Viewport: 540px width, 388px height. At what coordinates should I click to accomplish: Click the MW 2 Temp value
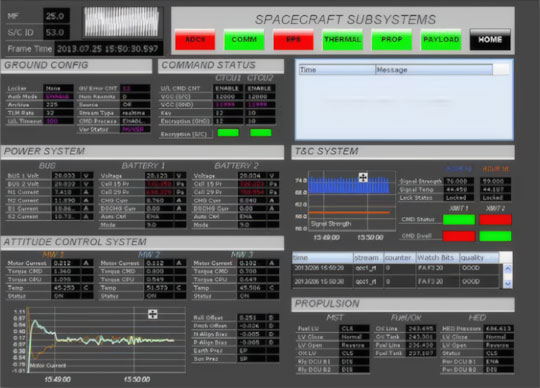click(x=159, y=288)
